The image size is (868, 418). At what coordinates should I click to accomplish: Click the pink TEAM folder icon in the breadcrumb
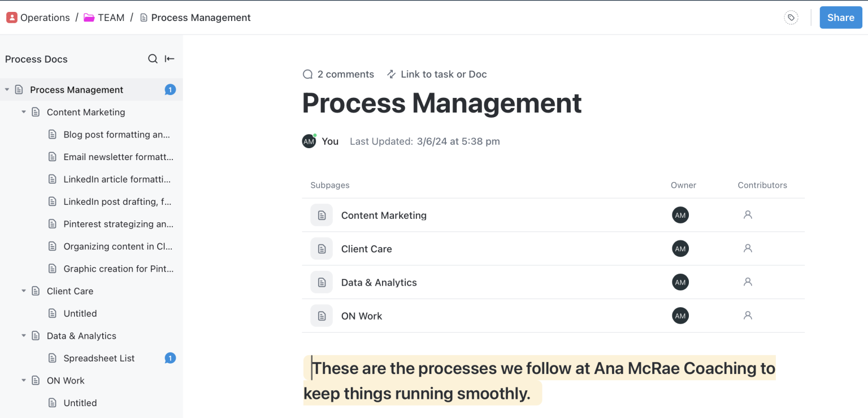[x=89, y=17]
